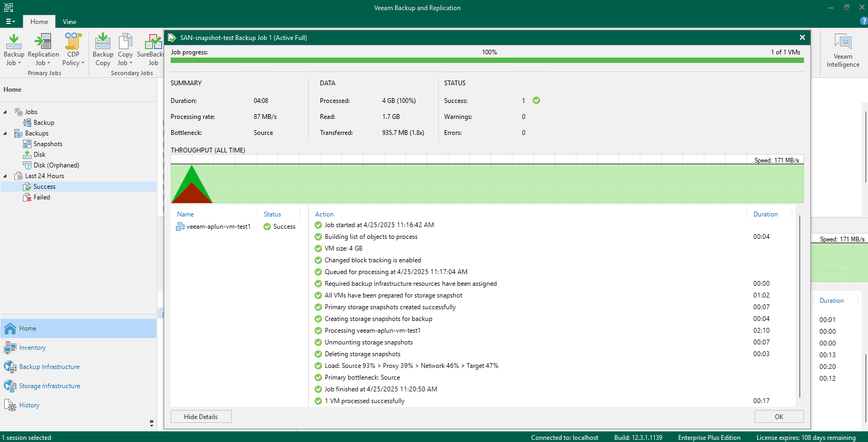Select Jobs in the tree

coord(31,112)
